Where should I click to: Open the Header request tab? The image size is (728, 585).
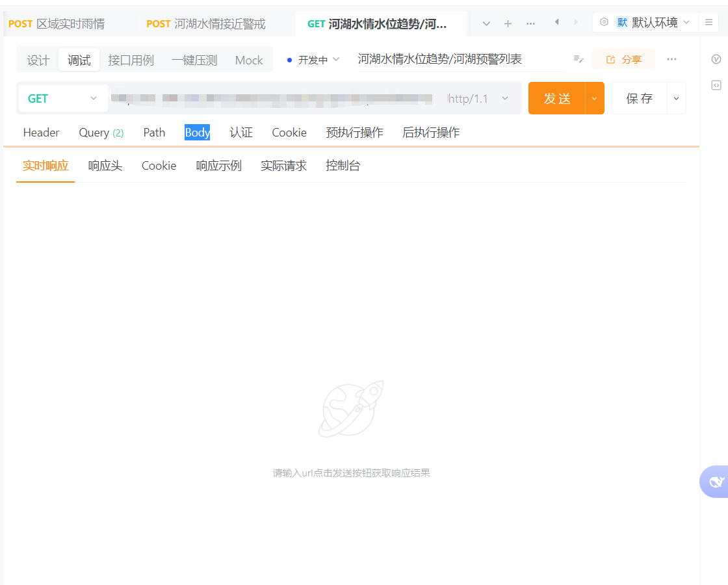coord(42,133)
